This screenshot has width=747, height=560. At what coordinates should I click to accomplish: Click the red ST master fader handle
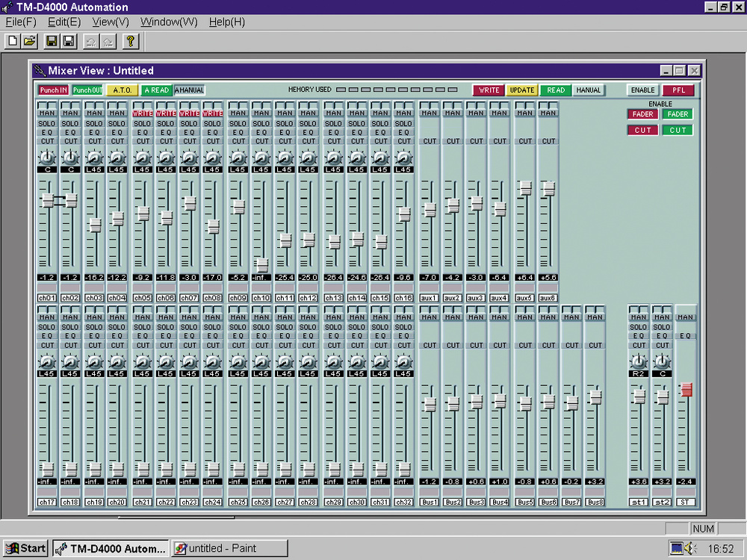(686, 390)
